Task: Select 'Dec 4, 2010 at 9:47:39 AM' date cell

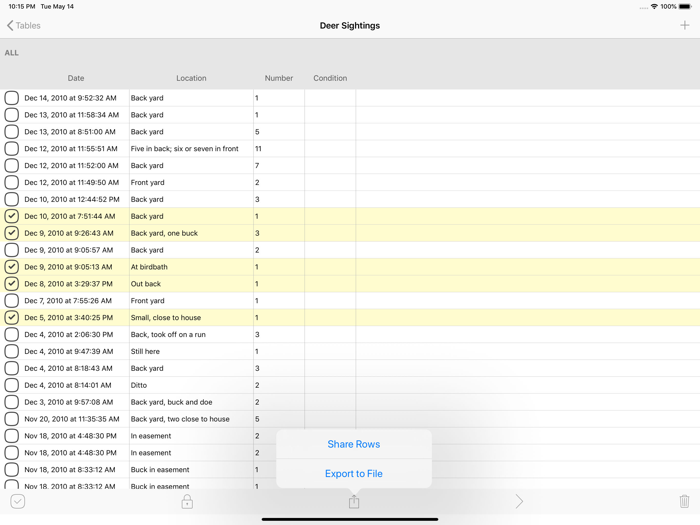Action: pos(69,351)
